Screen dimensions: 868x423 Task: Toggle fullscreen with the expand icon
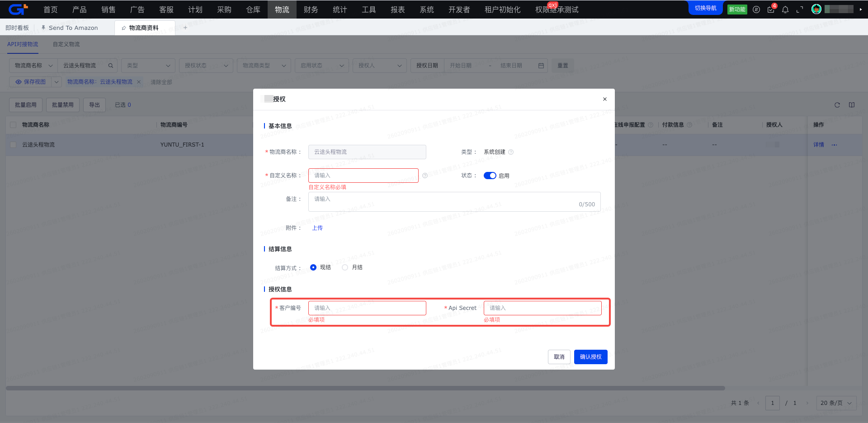click(x=800, y=10)
